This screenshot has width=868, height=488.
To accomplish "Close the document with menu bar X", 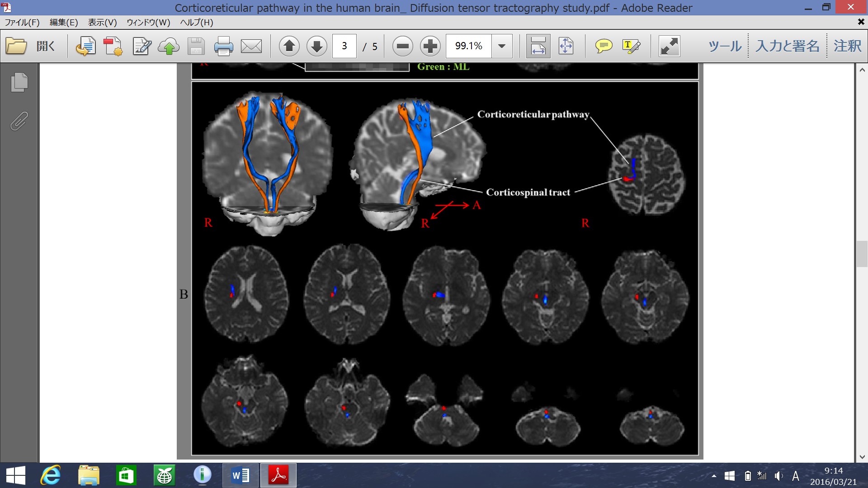I will pyautogui.click(x=861, y=22).
